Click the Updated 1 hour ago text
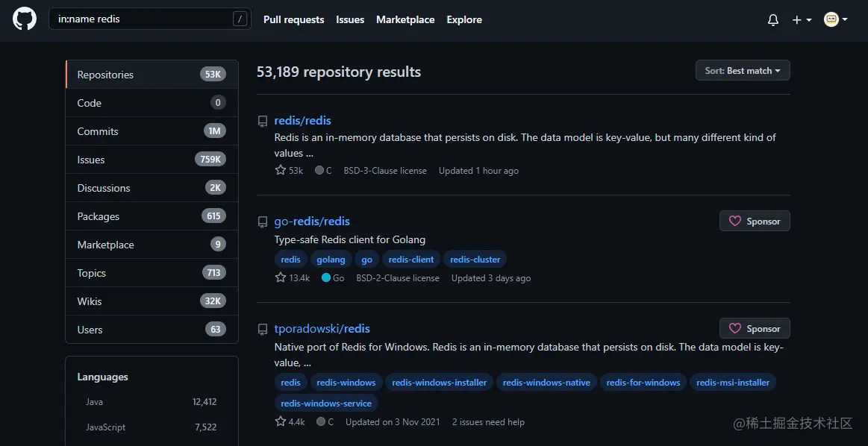This screenshot has height=446, width=868. [x=479, y=171]
